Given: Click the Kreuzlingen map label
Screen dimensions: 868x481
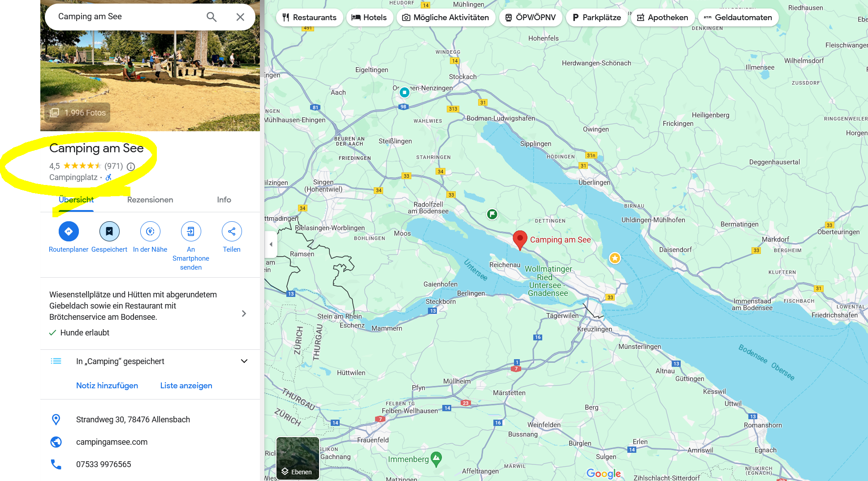Looking at the screenshot, I should pyautogui.click(x=595, y=329).
